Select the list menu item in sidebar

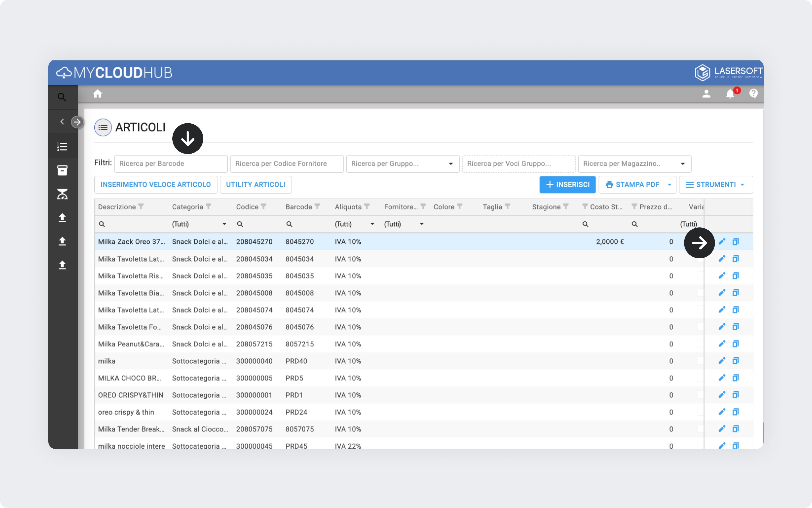(62, 147)
